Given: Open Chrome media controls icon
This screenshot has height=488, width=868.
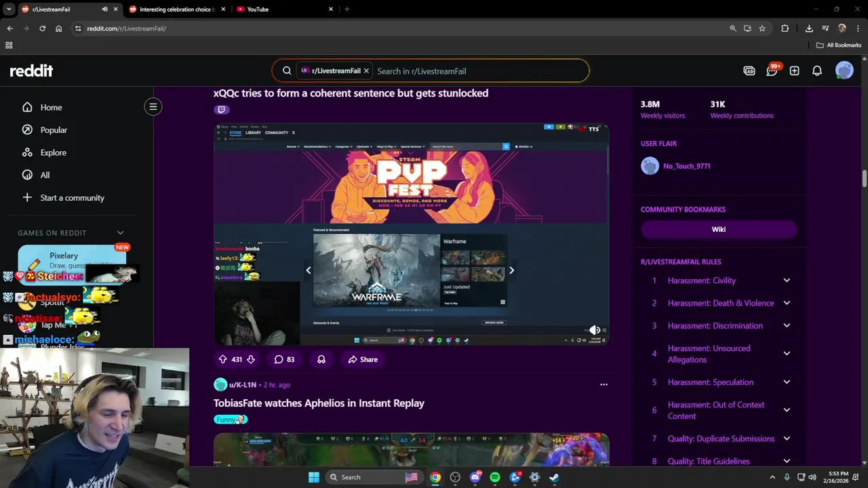Looking at the screenshot, I should click(825, 28).
